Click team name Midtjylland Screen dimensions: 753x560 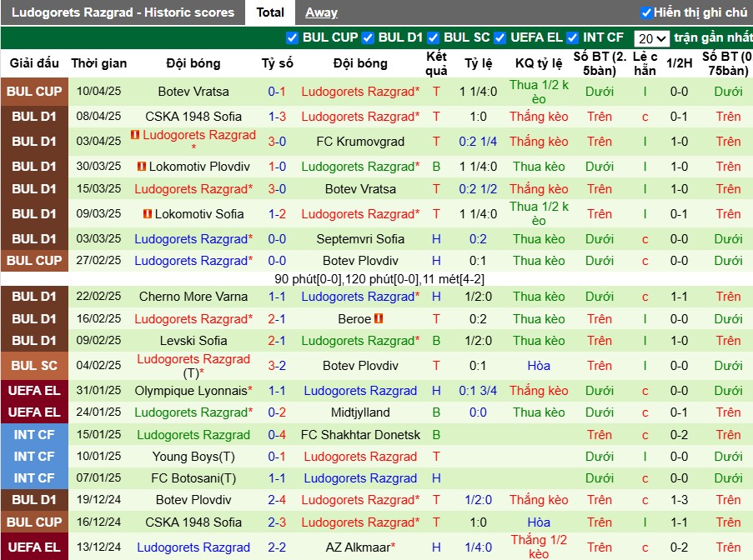pos(360,412)
